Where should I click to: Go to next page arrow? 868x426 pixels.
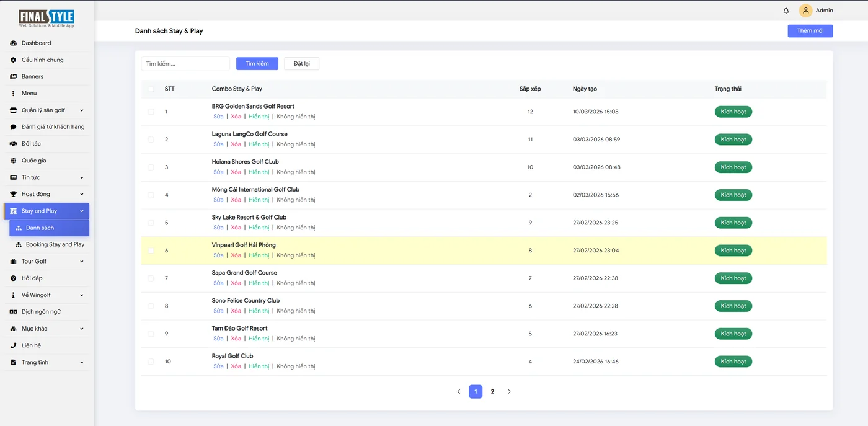click(x=509, y=392)
